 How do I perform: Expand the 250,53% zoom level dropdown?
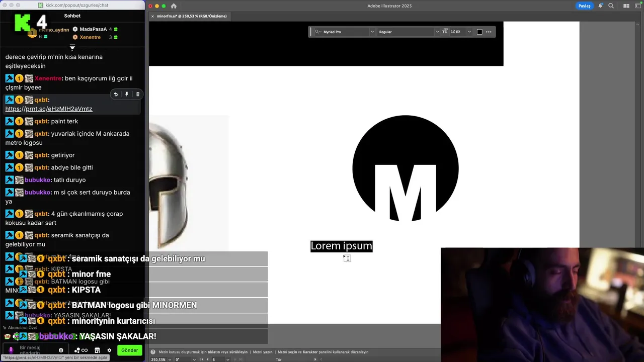point(170,359)
